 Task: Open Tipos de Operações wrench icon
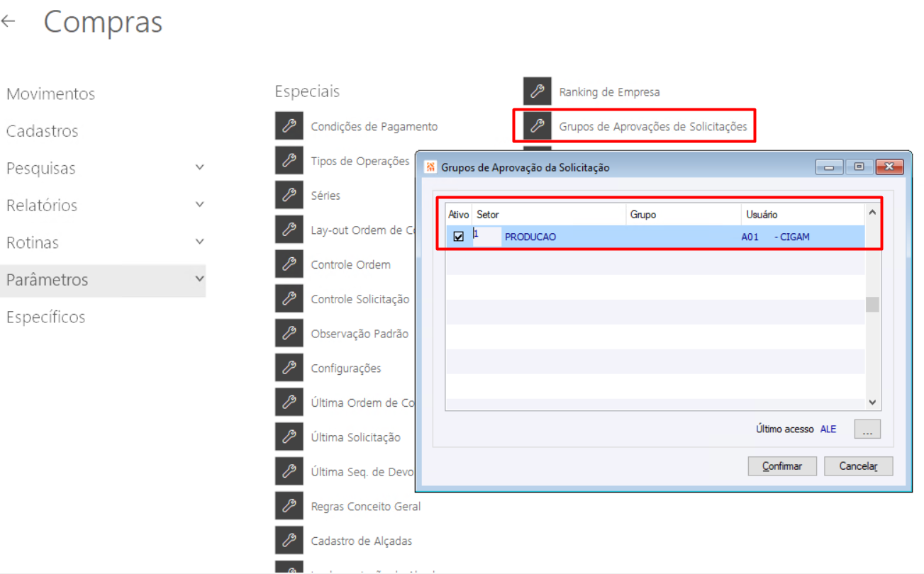click(289, 161)
